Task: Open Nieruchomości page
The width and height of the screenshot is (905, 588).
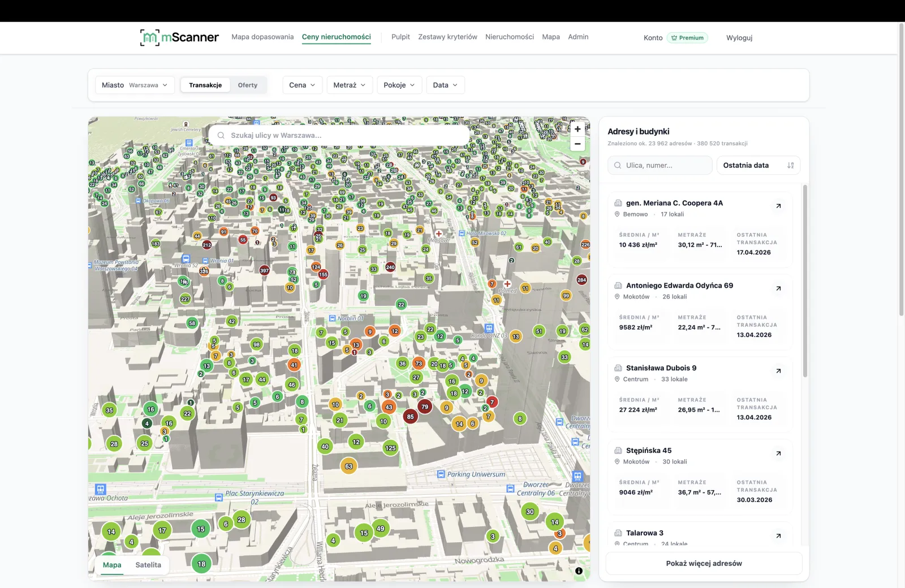Action: [x=510, y=37]
